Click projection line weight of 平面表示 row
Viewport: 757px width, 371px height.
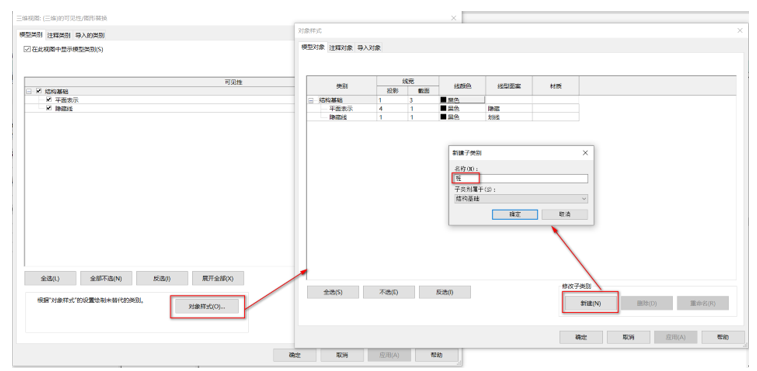tap(392, 109)
